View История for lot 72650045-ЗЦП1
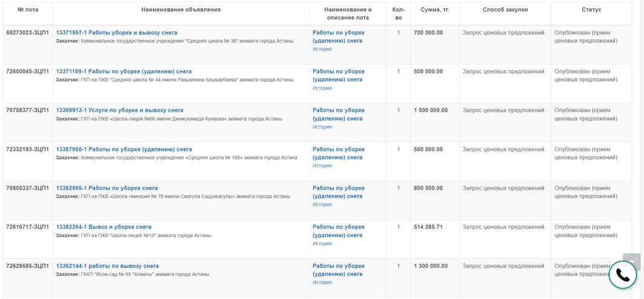Image resolution: width=644 pixels, height=299 pixels. pos(322,88)
